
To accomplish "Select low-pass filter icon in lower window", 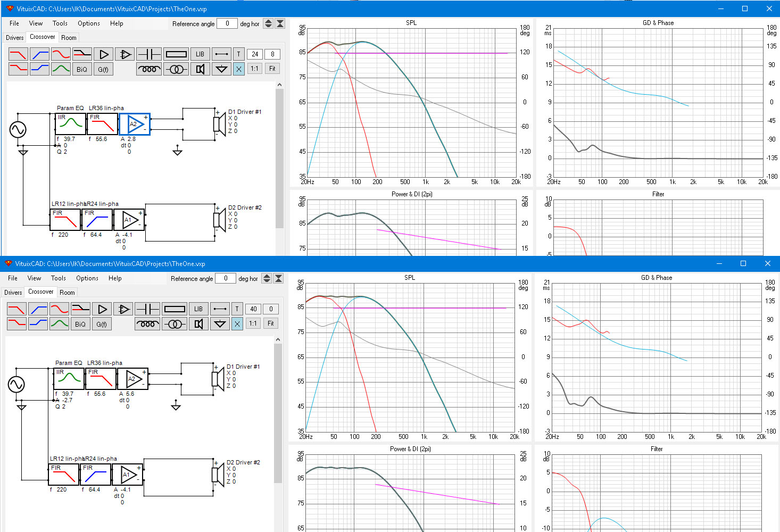I will click(17, 309).
